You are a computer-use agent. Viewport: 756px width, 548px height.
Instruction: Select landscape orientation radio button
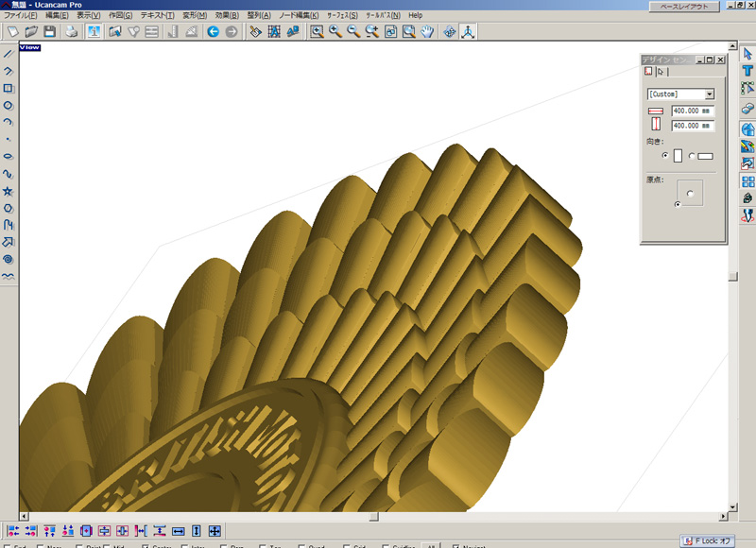point(692,155)
